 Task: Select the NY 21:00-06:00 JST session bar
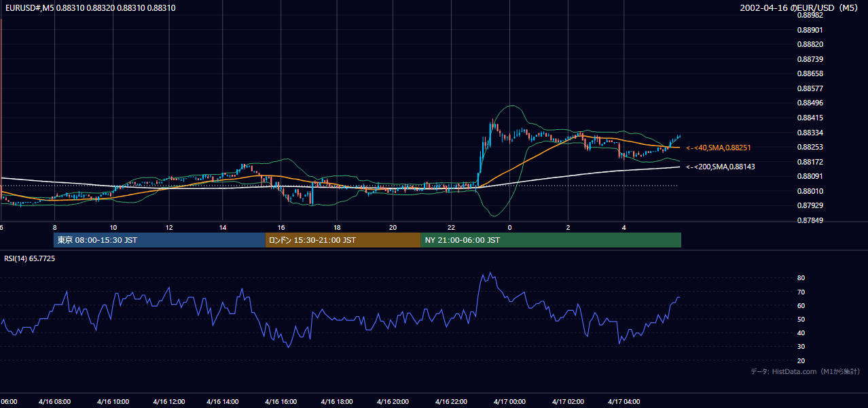coord(551,240)
